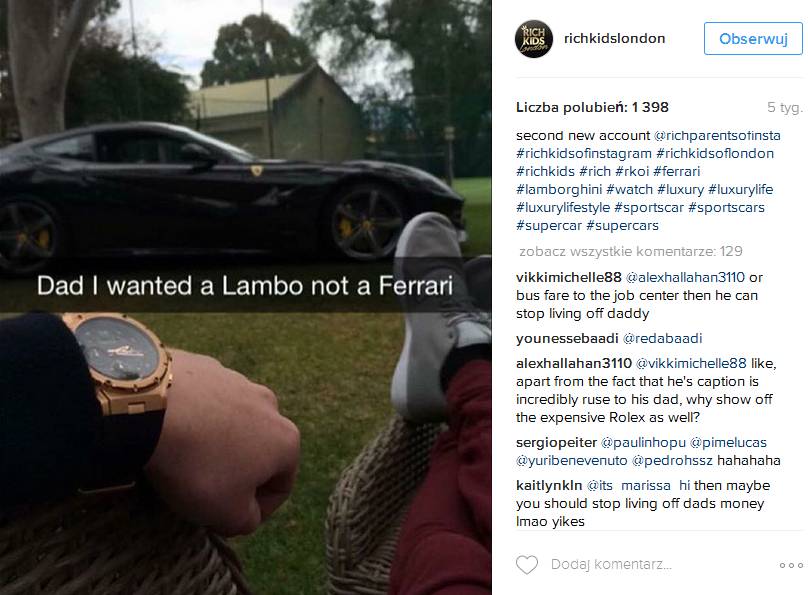Open the post timestamp 5 tyg.

click(785, 107)
